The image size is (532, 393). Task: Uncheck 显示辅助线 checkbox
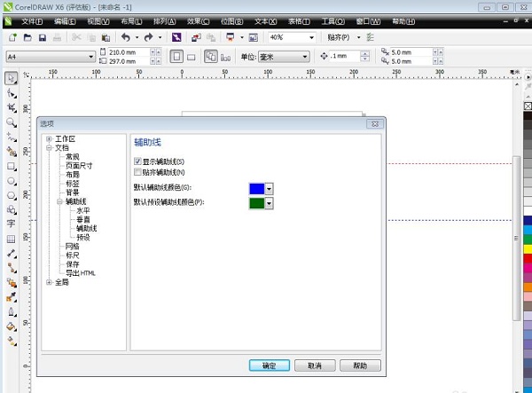click(137, 161)
